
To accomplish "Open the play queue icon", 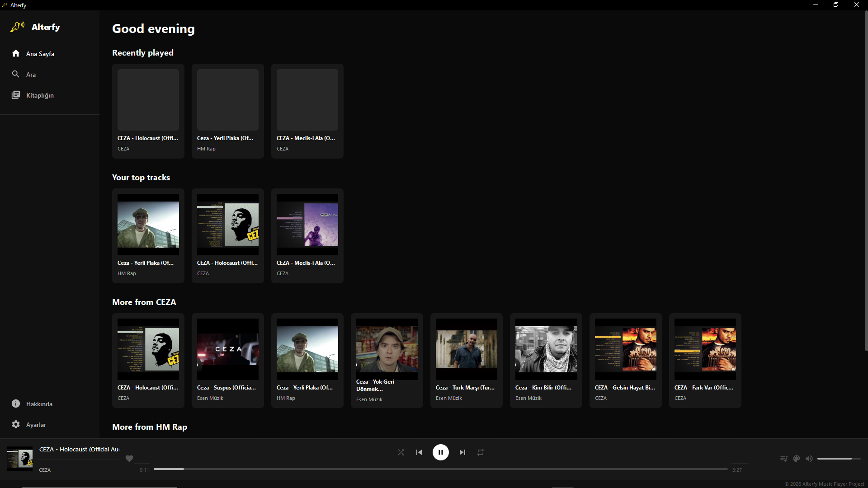I will coord(784,459).
